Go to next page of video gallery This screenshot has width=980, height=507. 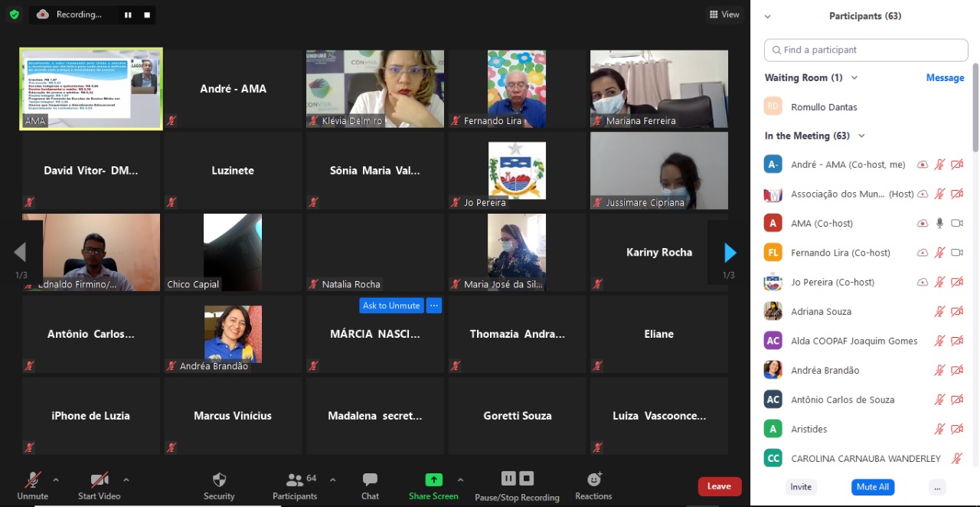(x=730, y=253)
